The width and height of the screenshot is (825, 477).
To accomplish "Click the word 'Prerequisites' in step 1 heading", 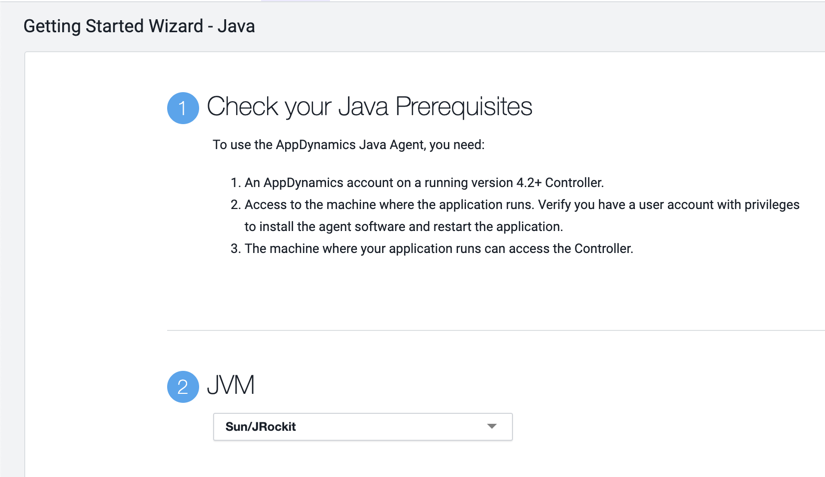I will (464, 107).
